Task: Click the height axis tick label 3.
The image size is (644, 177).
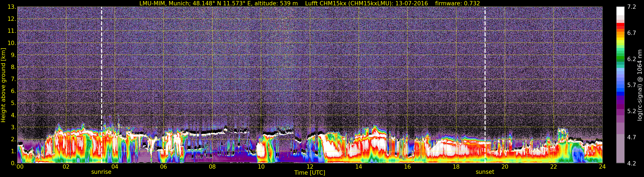Action: point(13,127)
